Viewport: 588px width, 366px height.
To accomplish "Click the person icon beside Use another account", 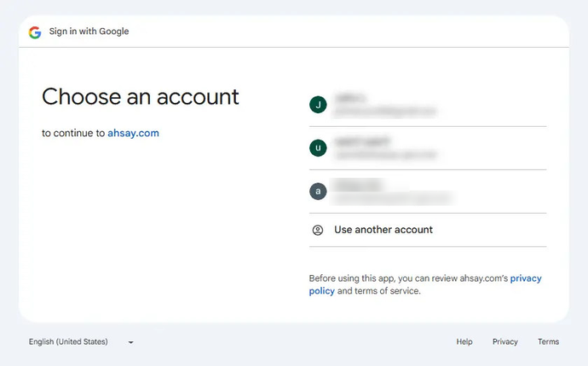I will pyautogui.click(x=318, y=230).
